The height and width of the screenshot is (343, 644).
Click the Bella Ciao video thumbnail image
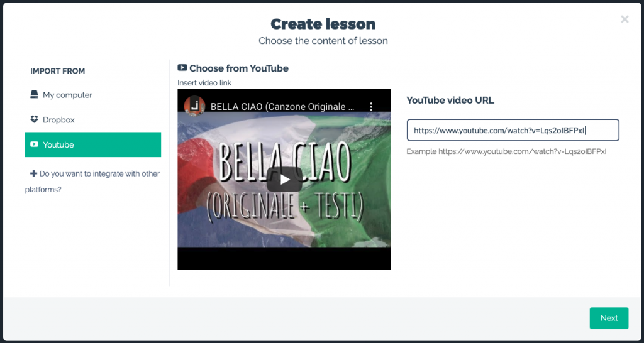point(284,179)
